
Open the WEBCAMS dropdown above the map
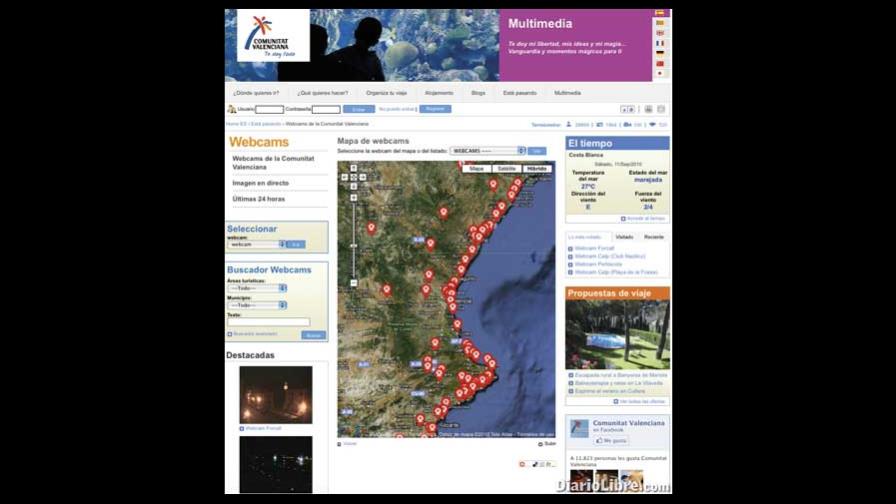pyautogui.click(x=487, y=151)
